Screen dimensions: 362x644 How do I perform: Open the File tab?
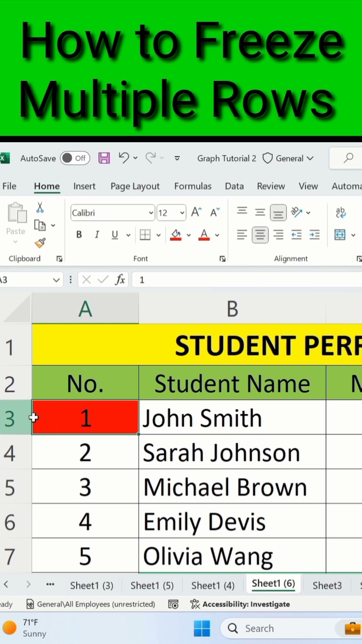tap(9, 186)
